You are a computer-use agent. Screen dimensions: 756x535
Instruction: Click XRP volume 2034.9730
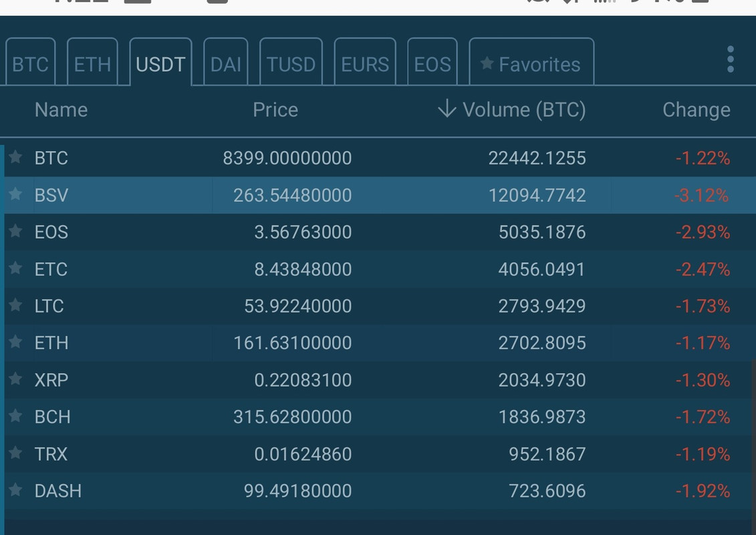542,380
